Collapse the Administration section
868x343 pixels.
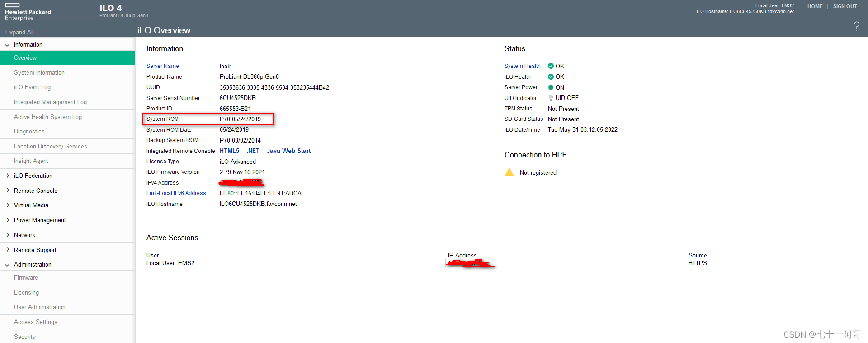tap(7, 265)
